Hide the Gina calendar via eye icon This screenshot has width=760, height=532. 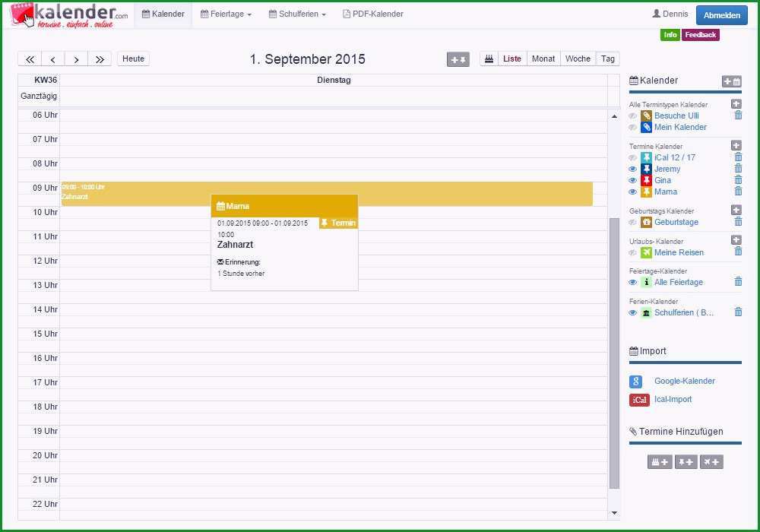coord(632,180)
